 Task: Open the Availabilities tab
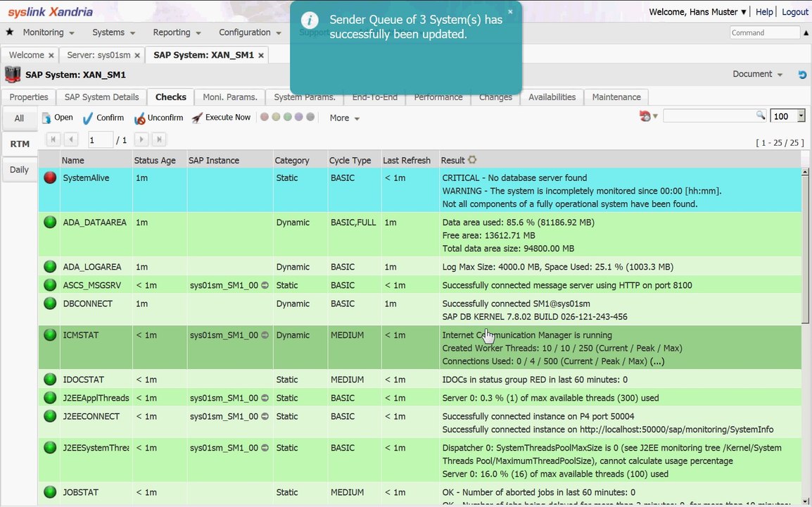point(552,97)
